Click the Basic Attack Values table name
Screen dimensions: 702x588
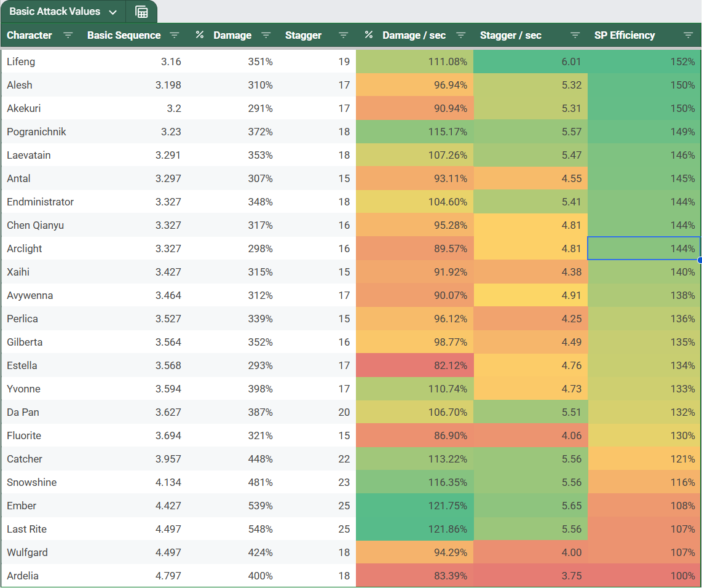(x=55, y=12)
